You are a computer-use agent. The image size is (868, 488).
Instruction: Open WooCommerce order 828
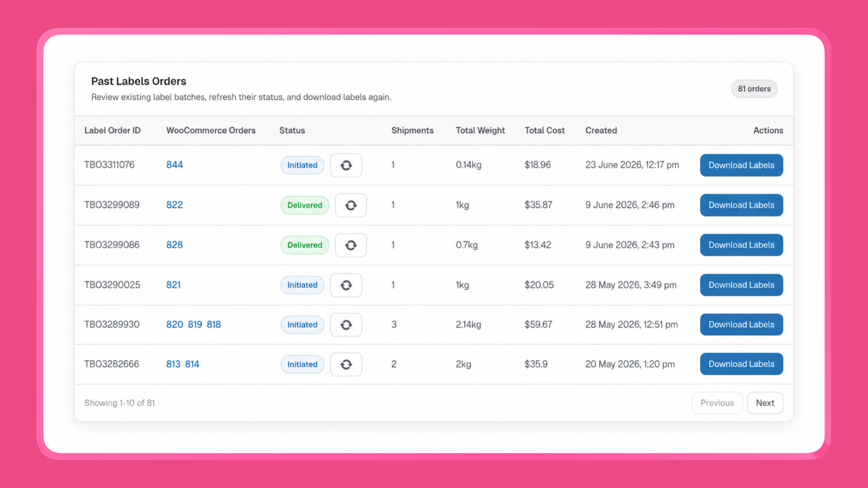coord(175,245)
